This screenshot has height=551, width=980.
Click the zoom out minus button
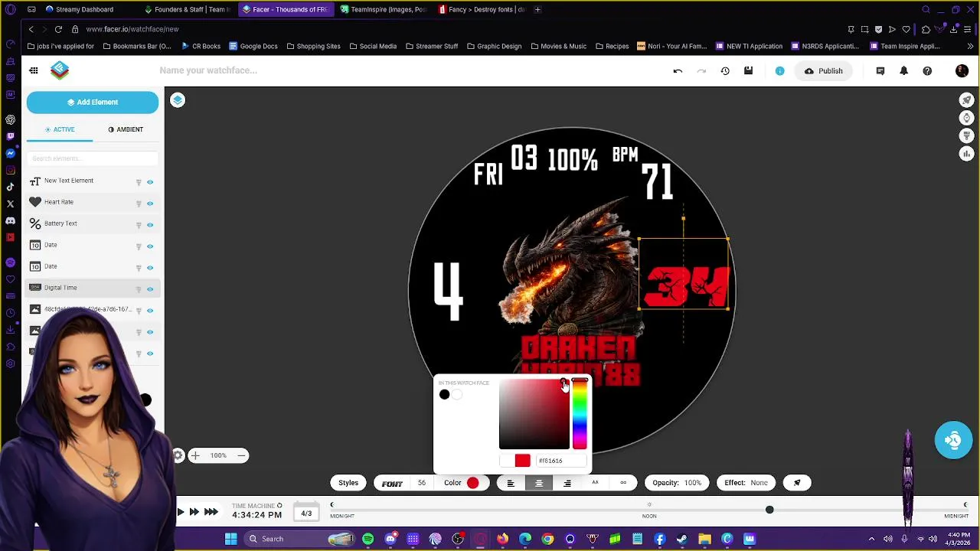point(241,455)
